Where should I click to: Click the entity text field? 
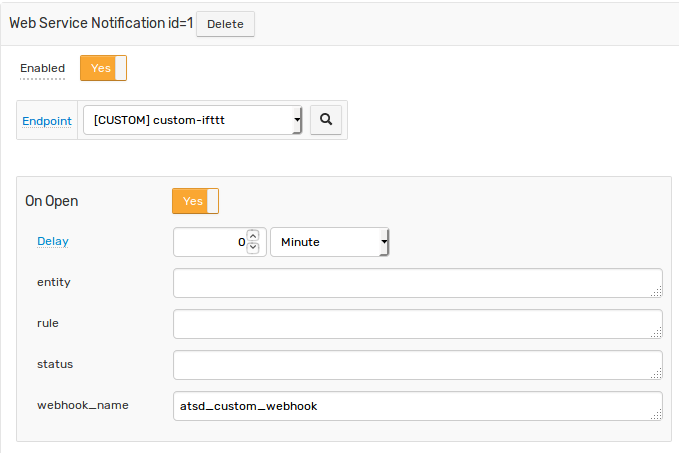tap(418, 283)
